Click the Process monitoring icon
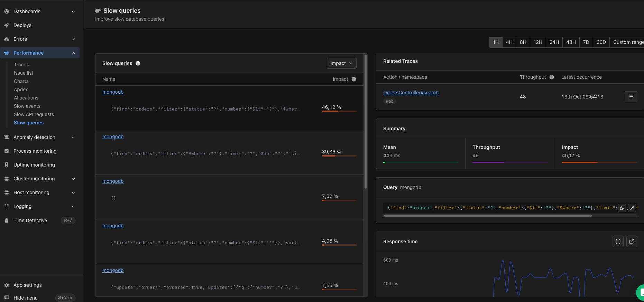 [x=7, y=151]
